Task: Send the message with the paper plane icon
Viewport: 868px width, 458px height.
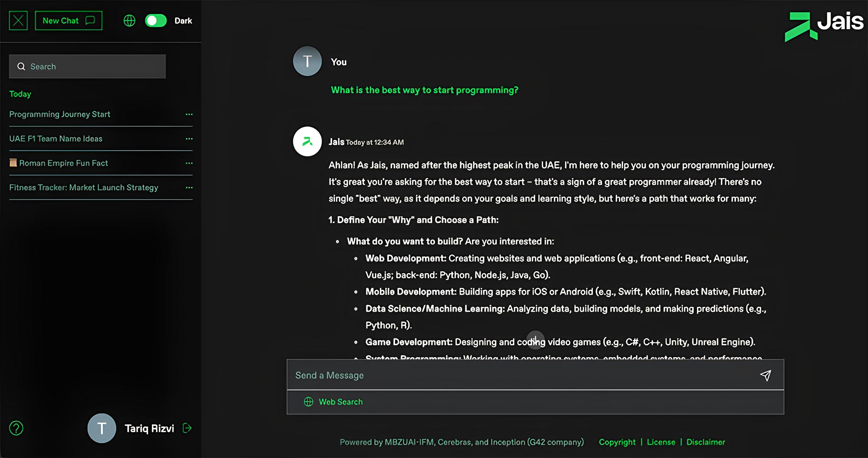Action: pyautogui.click(x=765, y=375)
